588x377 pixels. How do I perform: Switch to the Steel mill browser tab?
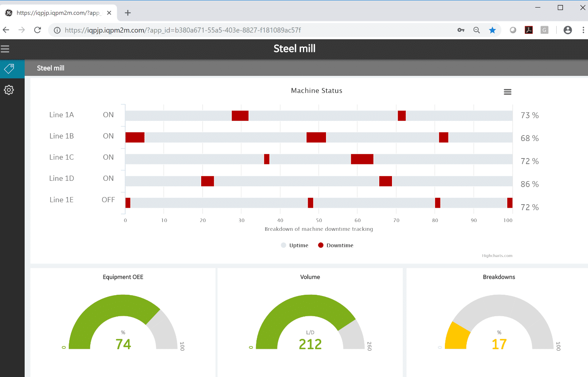pyautogui.click(x=56, y=12)
